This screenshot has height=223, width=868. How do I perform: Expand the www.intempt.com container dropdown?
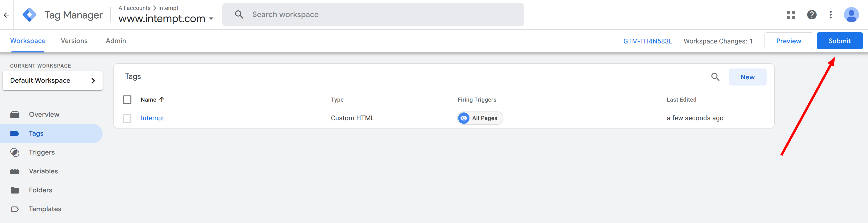click(x=211, y=19)
